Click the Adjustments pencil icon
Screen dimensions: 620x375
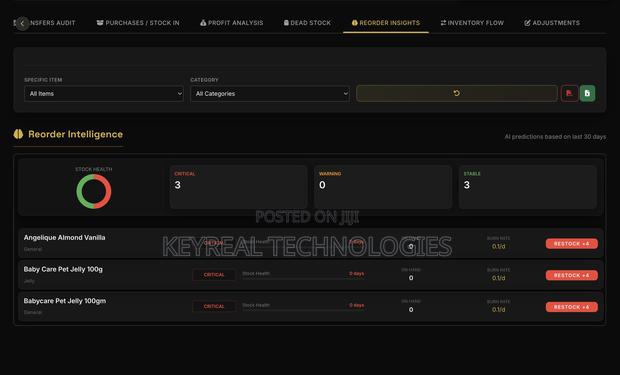pos(527,23)
